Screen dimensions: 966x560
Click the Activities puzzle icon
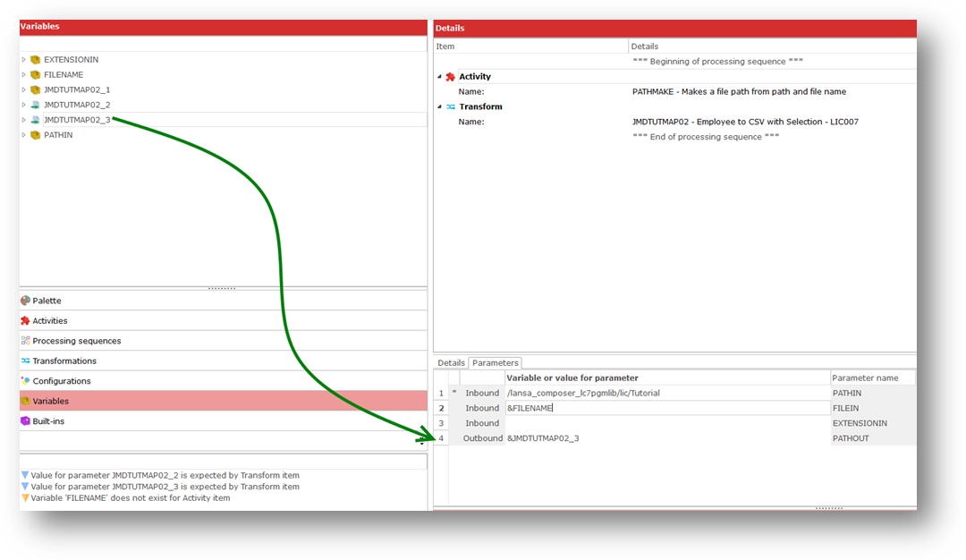pyautogui.click(x=25, y=321)
